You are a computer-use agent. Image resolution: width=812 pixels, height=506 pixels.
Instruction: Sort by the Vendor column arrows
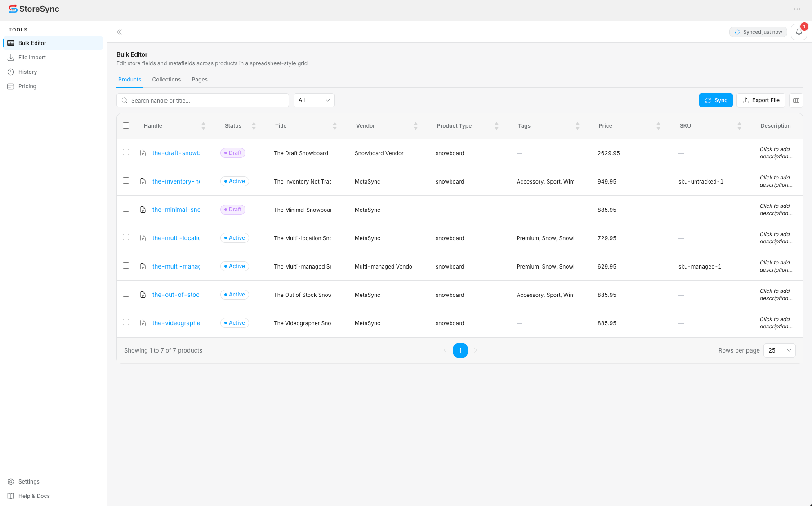[x=415, y=126]
